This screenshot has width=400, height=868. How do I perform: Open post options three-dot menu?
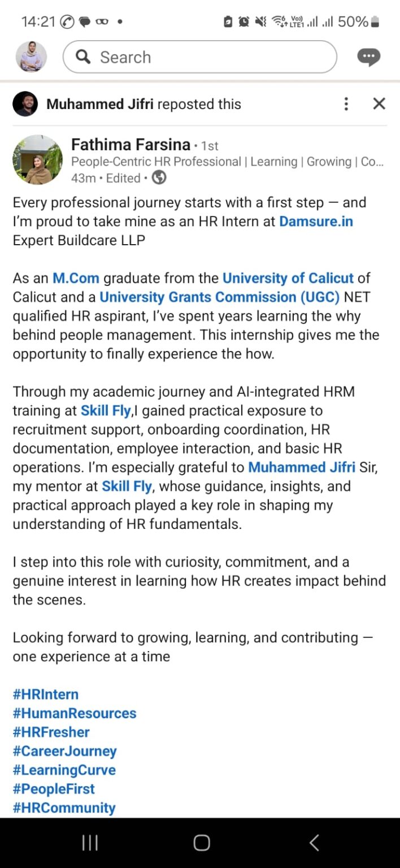[x=346, y=103]
